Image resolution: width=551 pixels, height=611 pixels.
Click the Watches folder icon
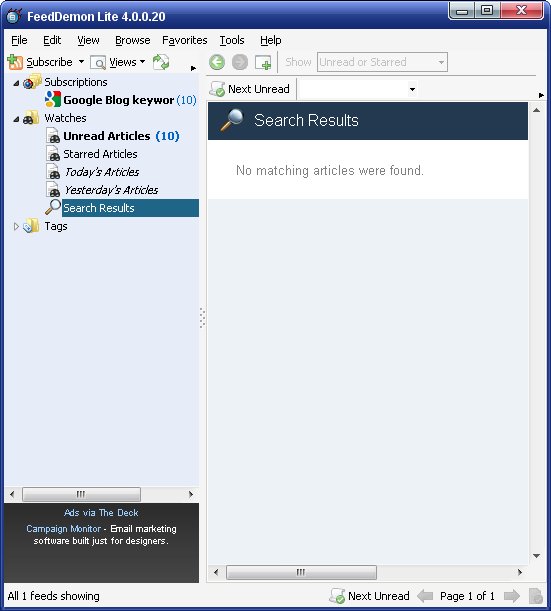[31, 118]
